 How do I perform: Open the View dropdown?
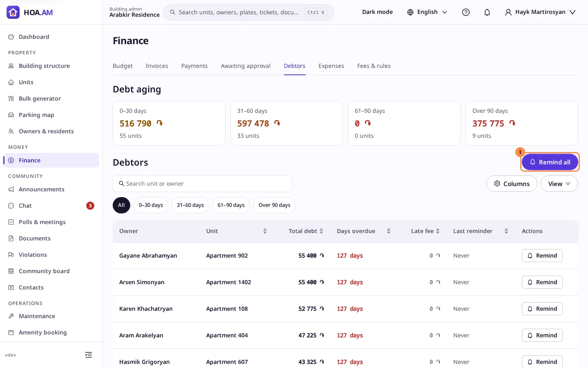coord(559,184)
